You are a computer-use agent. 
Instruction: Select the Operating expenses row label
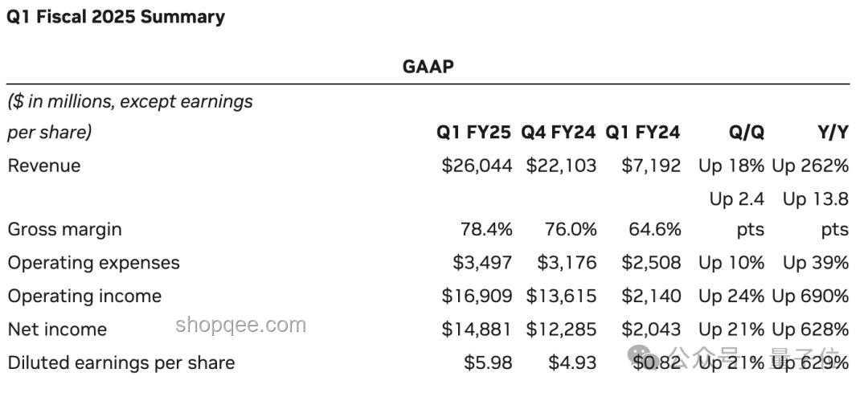[93, 263]
